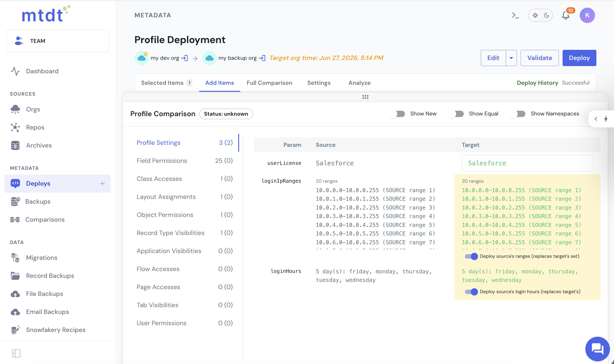Click the my dev org cloud avatar
The height and width of the screenshot is (364, 614).
click(141, 58)
